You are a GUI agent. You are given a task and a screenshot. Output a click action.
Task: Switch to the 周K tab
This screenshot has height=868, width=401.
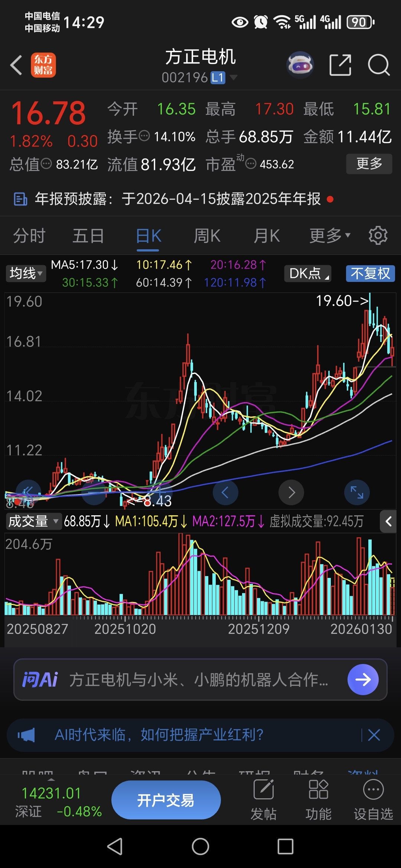207,236
